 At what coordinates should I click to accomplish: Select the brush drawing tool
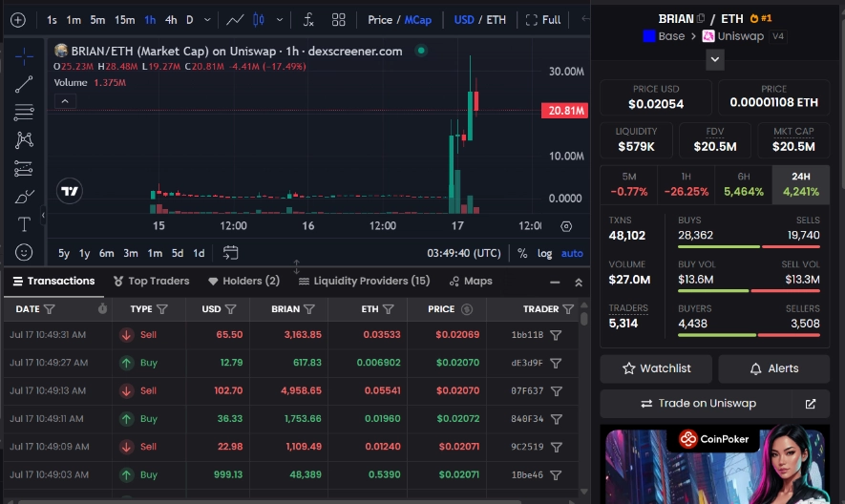click(x=24, y=197)
